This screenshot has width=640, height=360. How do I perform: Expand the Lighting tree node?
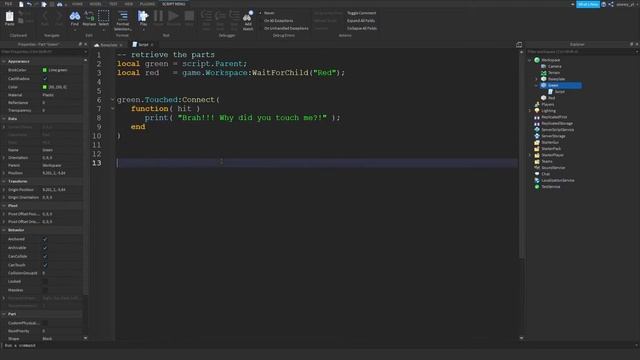tap(530, 111)
